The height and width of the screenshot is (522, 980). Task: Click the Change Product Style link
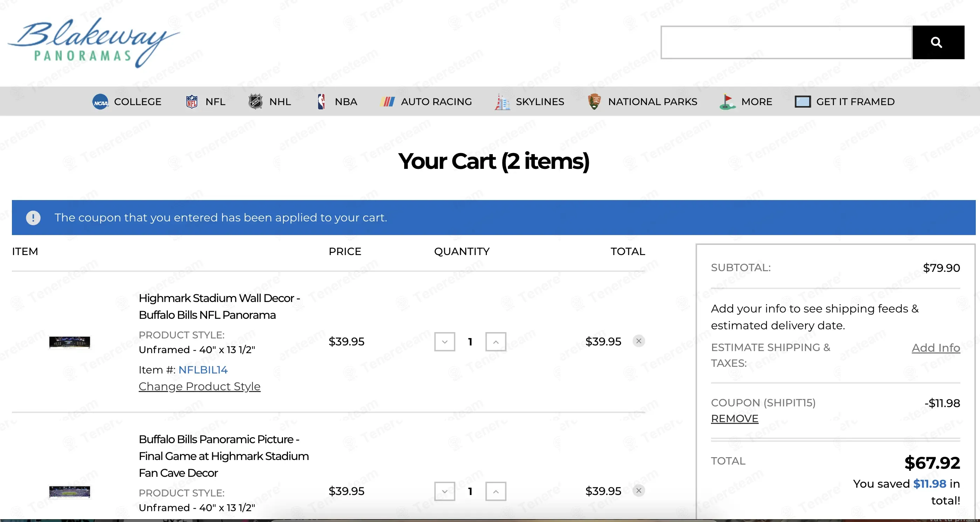coord(199,386)
